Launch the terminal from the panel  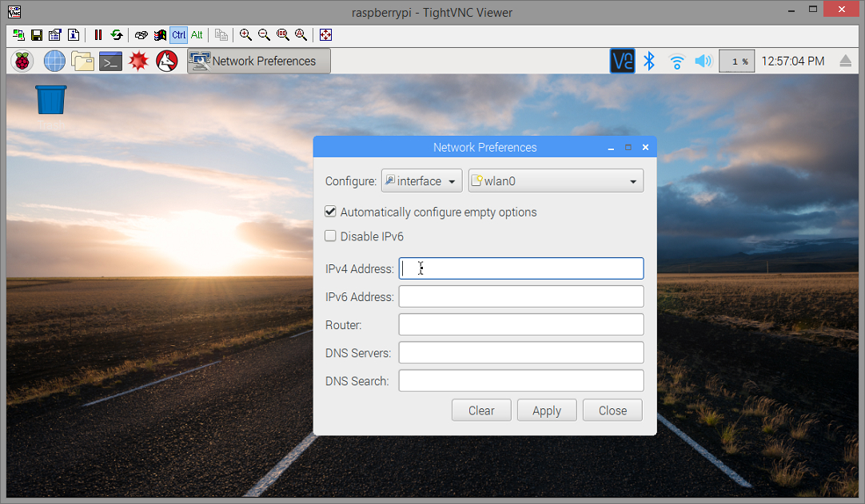click(110, 62)
